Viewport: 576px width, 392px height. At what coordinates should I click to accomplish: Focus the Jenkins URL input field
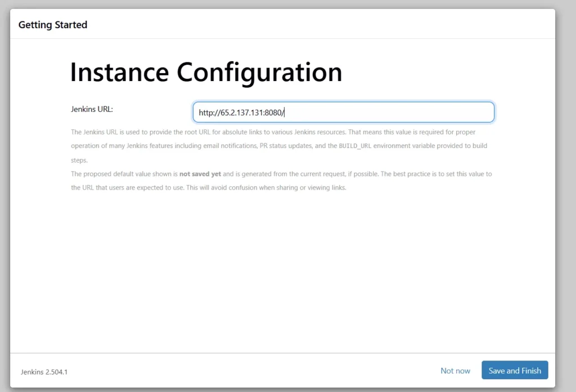343,112
